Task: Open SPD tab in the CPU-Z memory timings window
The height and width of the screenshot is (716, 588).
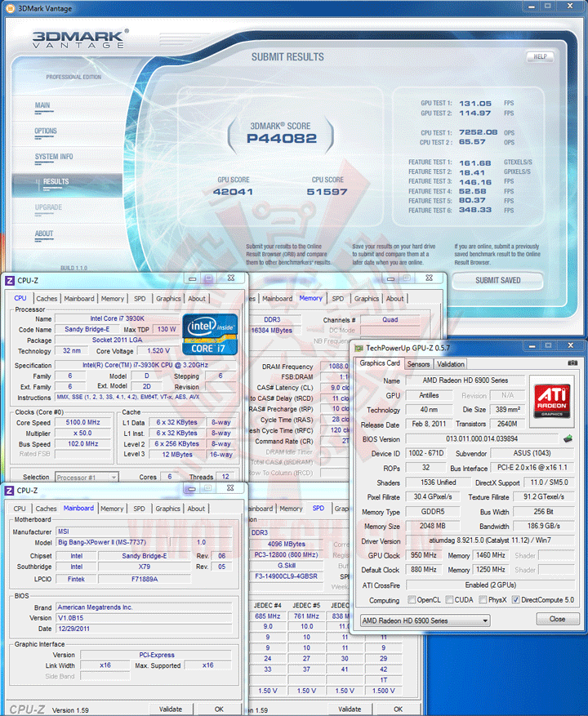Action: (x=338, y=299)
